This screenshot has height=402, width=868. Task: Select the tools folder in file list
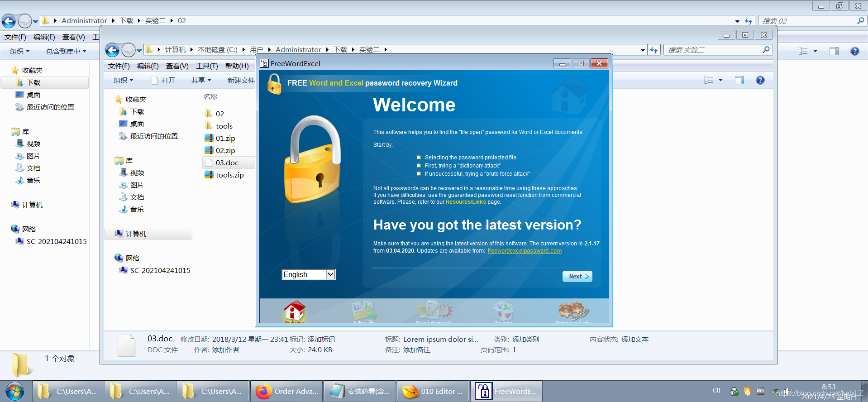coord(219,126)
